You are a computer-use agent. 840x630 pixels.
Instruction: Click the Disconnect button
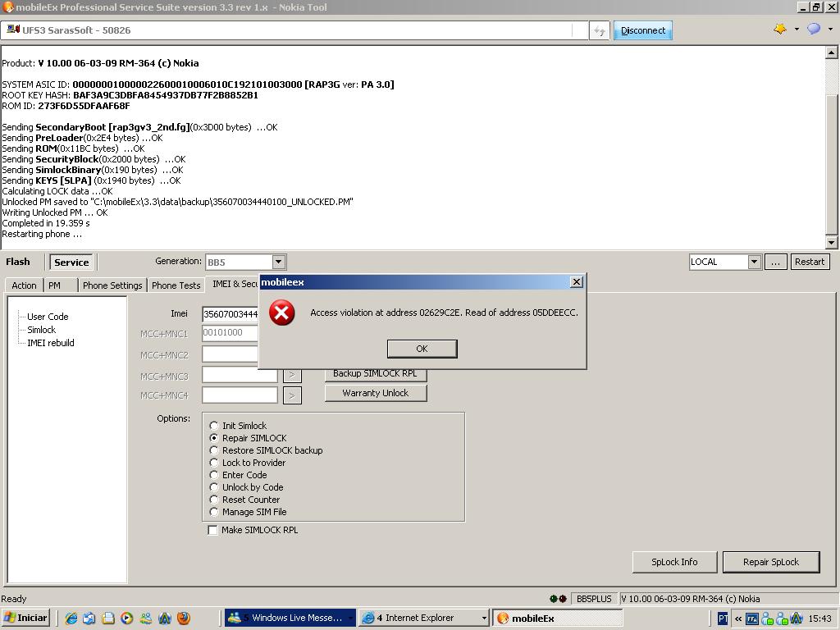643,30
